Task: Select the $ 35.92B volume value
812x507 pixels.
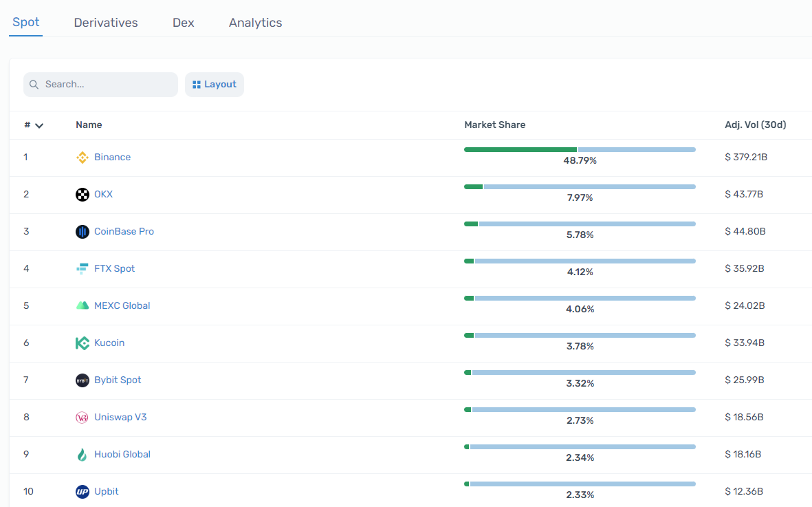Action: coord(744,268)
